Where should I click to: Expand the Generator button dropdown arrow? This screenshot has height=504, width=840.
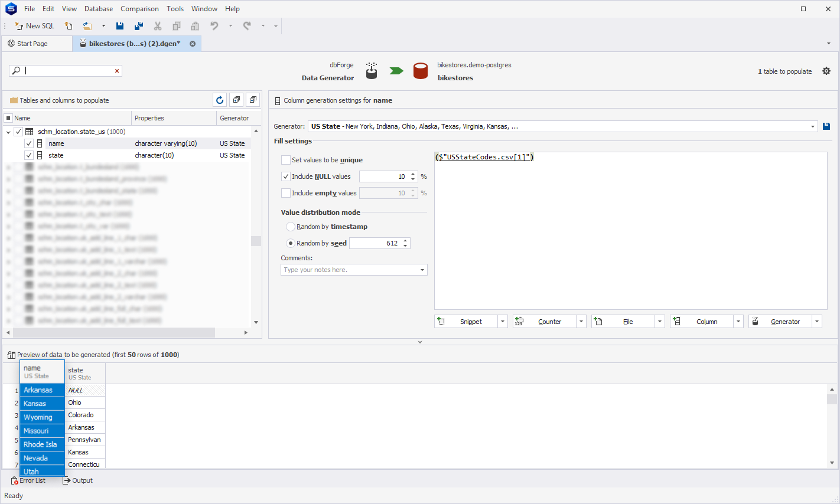pos(817,322)
